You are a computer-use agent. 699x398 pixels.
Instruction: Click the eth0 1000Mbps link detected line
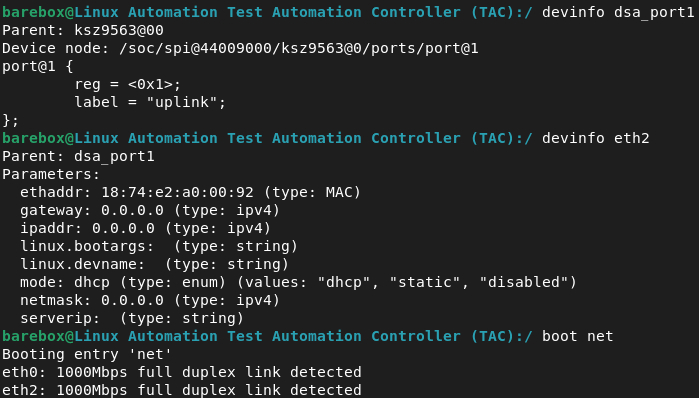tap(182, 372)
